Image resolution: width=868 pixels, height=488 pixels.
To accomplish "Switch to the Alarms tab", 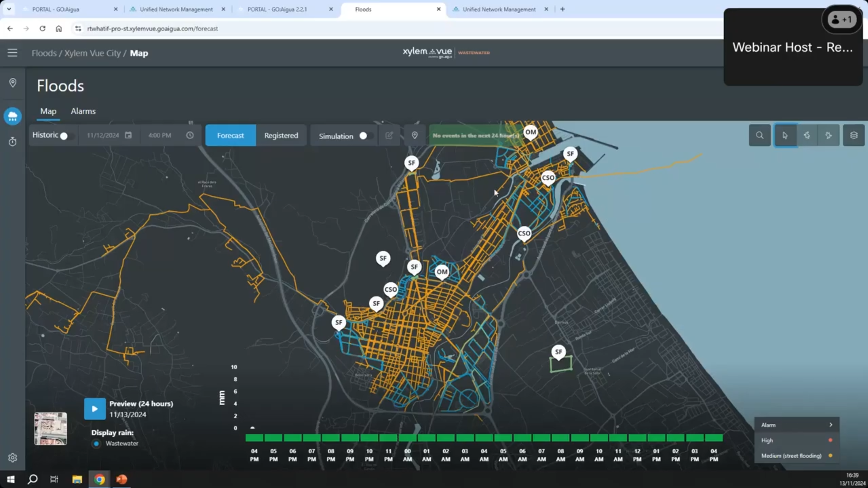I will point(83,111).
